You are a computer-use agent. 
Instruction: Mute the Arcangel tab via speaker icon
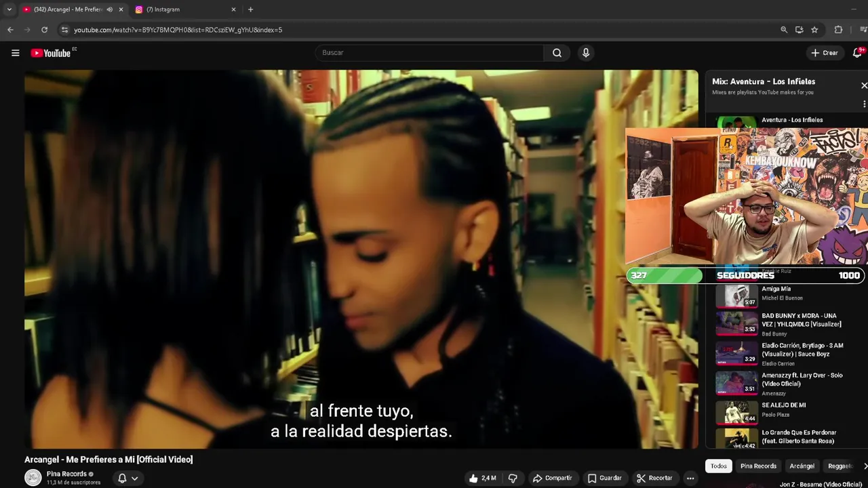(109, 9)
